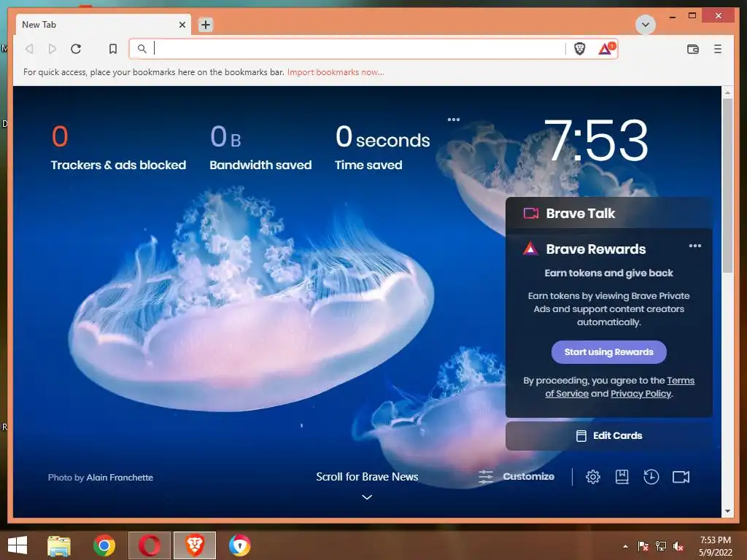Click the search magnifier icon in address bar
This screenshot has height=560, width=747.
142,49
